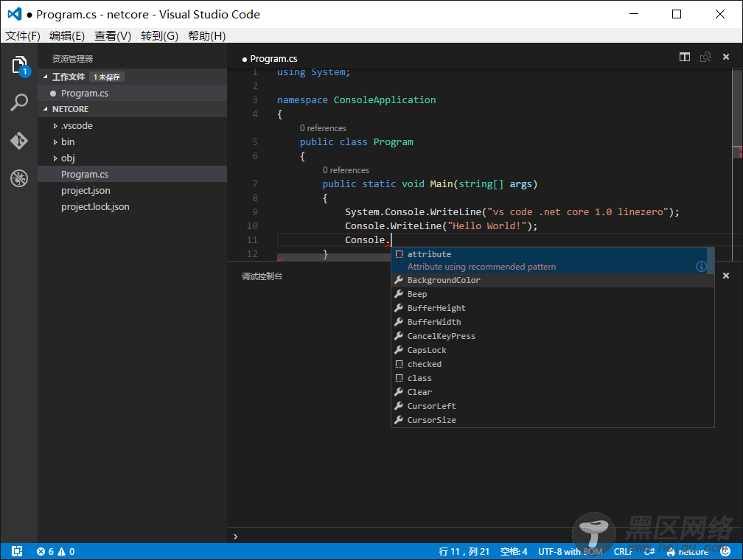743x560 pixels.
Task: Choose BufferHeight from suggestions
Action: coord(553,308)
